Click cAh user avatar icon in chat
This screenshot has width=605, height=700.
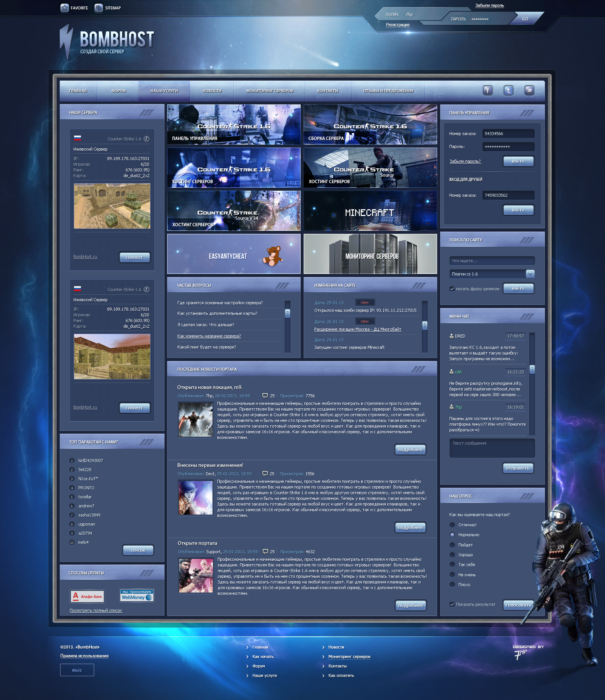[451, 372]
